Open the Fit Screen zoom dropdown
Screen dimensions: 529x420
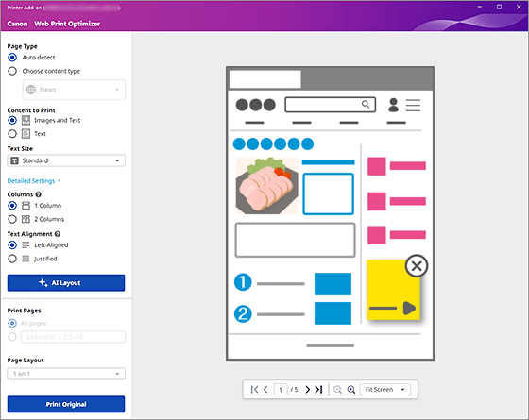coord(385,390)
